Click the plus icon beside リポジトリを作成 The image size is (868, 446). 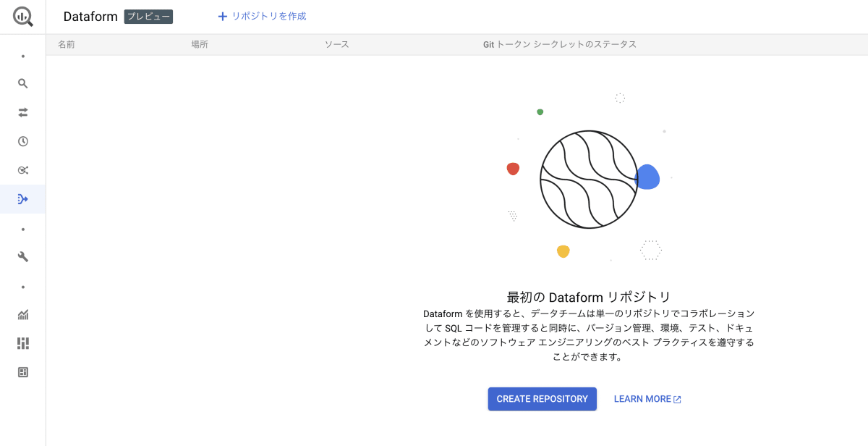(223, 16)
